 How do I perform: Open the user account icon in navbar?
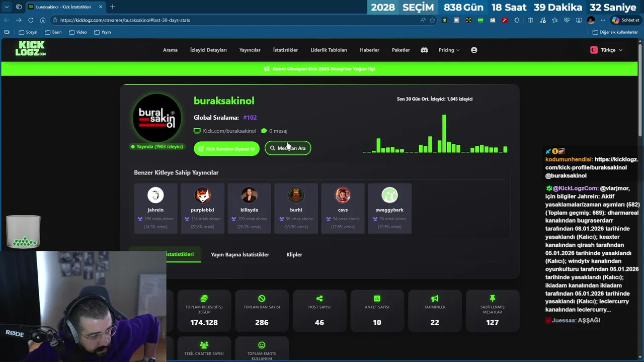(x=474, y=50)
